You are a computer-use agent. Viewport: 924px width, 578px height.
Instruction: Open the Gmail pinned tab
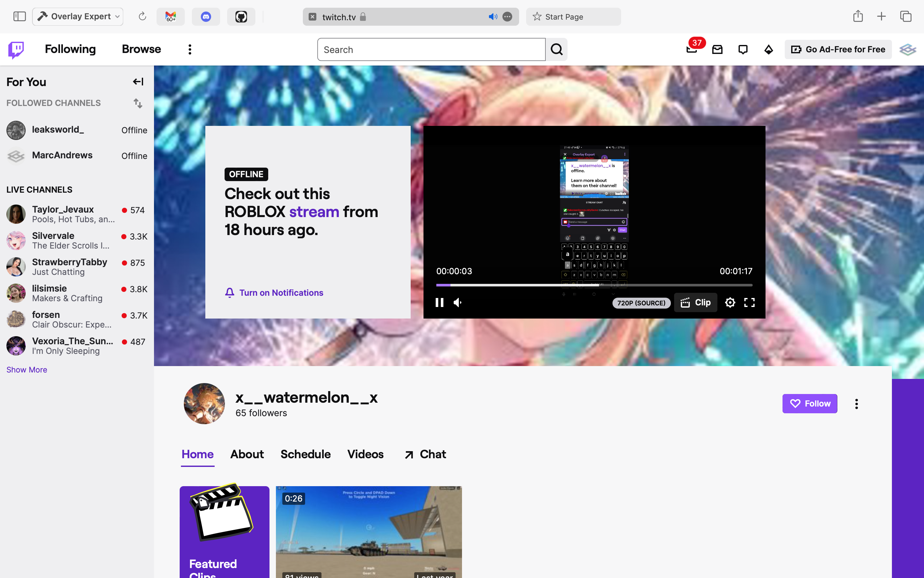click(171, 16)
